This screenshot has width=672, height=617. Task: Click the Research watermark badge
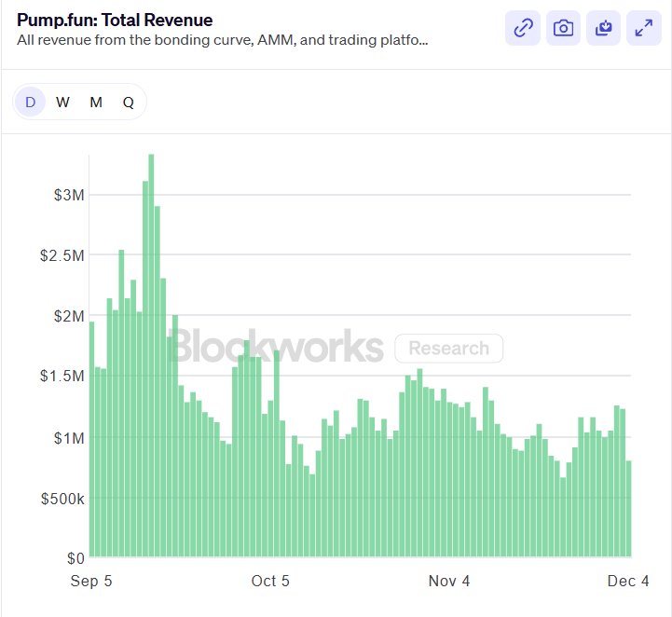point(448,349)
